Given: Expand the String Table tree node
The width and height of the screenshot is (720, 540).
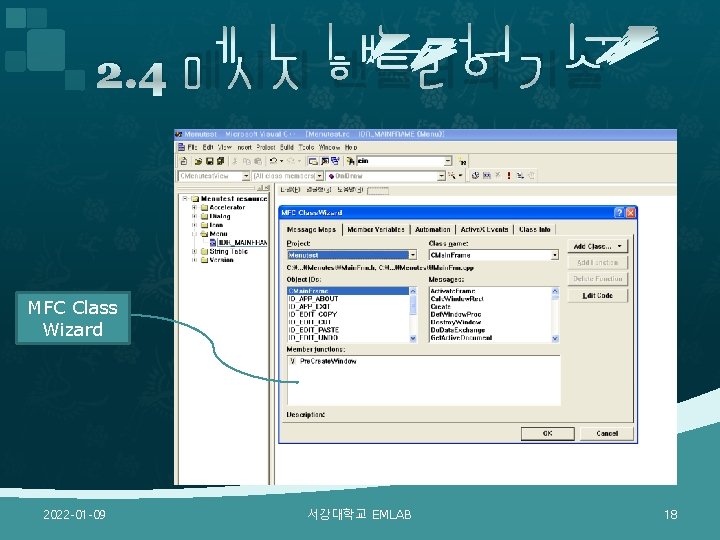Looking at the screenshot, I should pyautogui.click(x=194, y=252).
